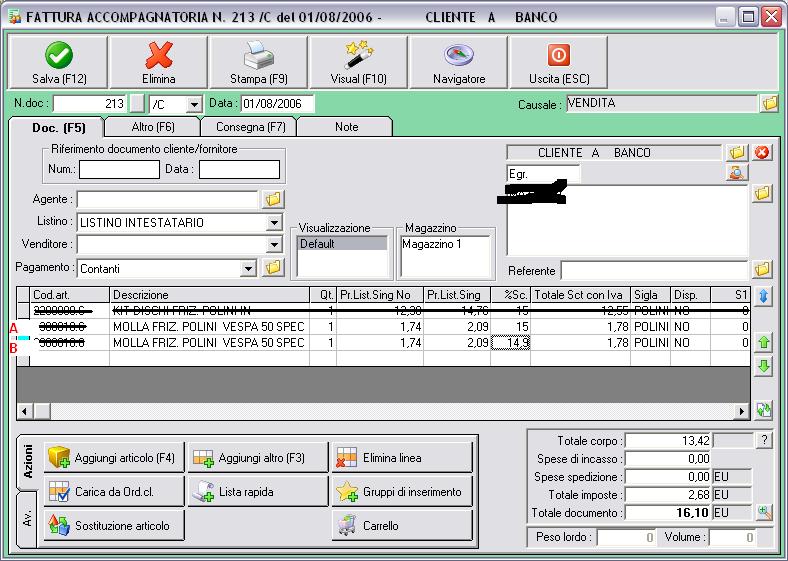The image size is (788, 561).
Task: Move line up with green arrow
Action: (x=763, y=343)
